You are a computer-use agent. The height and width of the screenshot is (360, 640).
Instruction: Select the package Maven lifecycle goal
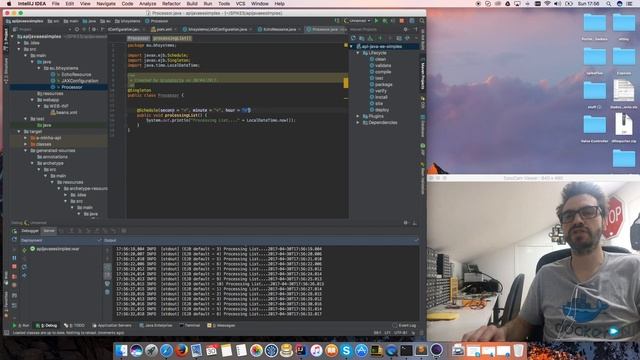click(383, 84)
